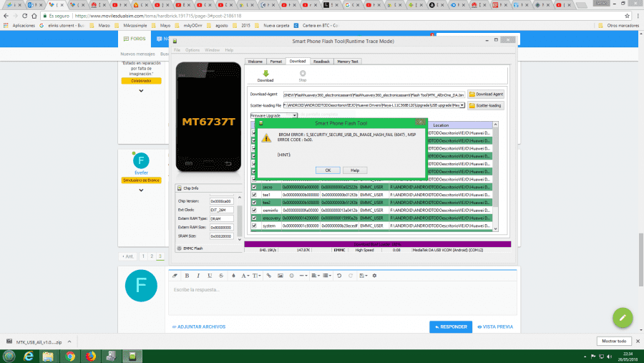Screen dimensions: 644x363
Task: Uncheck the tee1 partition checkbox
Action: coord(254,195)
